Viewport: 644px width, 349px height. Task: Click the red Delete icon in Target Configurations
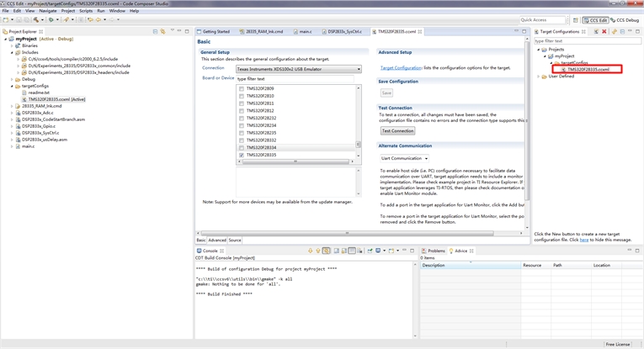pos(604,32)
